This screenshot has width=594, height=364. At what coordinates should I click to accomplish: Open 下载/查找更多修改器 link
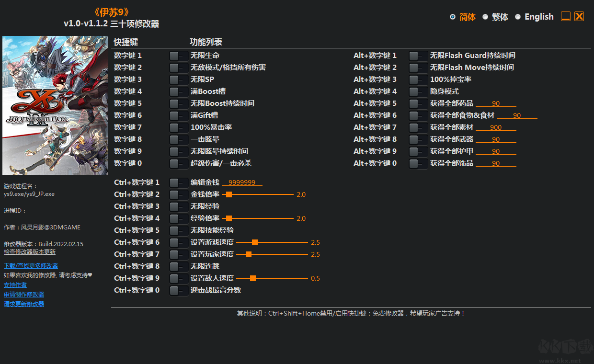click(31, 266)
